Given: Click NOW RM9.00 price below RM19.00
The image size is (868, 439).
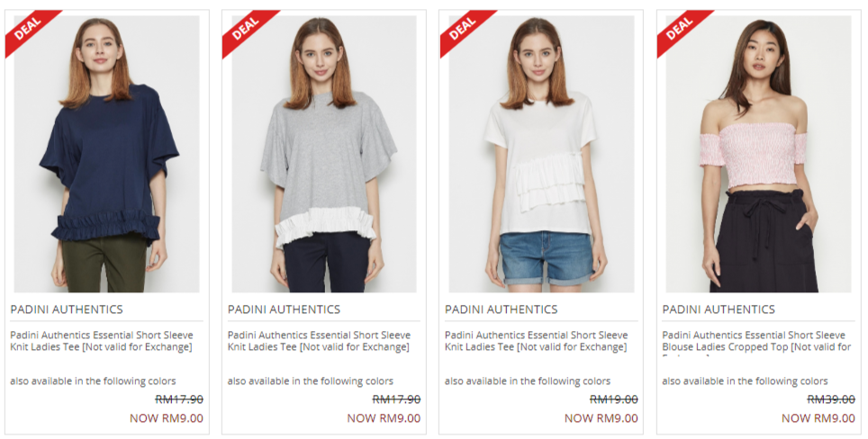Looking at the screenshot, I should click(x=601, y=418).
